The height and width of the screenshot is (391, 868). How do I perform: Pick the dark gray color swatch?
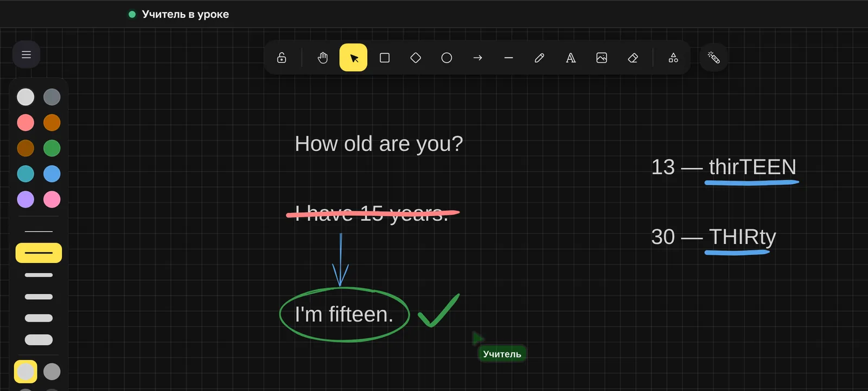point(52,97)
